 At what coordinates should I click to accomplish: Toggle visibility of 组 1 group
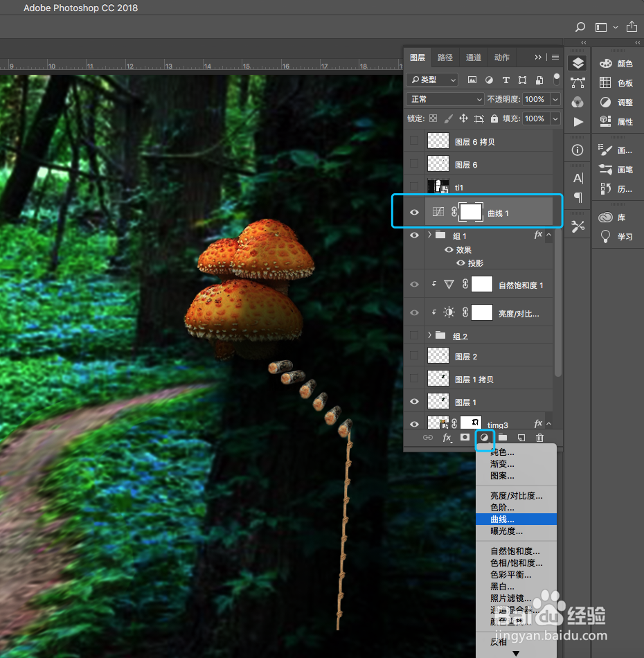click(x=414, y=235)
